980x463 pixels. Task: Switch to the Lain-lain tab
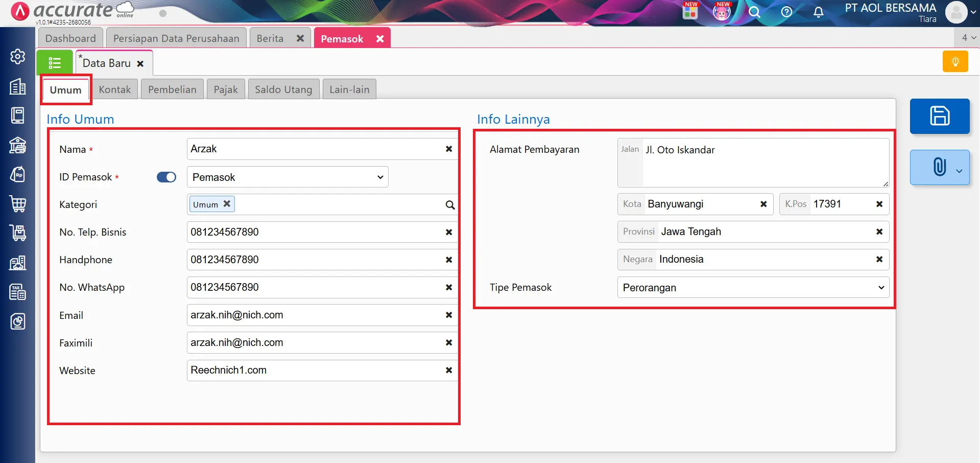pyautogui.click(x=349, y=89)
